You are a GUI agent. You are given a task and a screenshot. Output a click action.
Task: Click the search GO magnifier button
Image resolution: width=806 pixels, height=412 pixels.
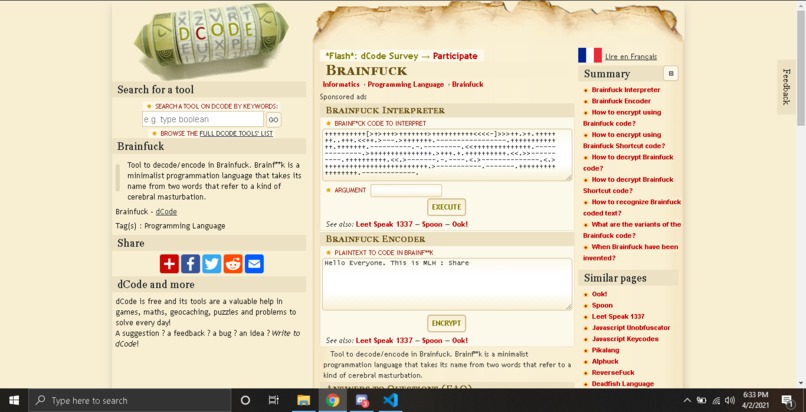click(x=273, y=120)
